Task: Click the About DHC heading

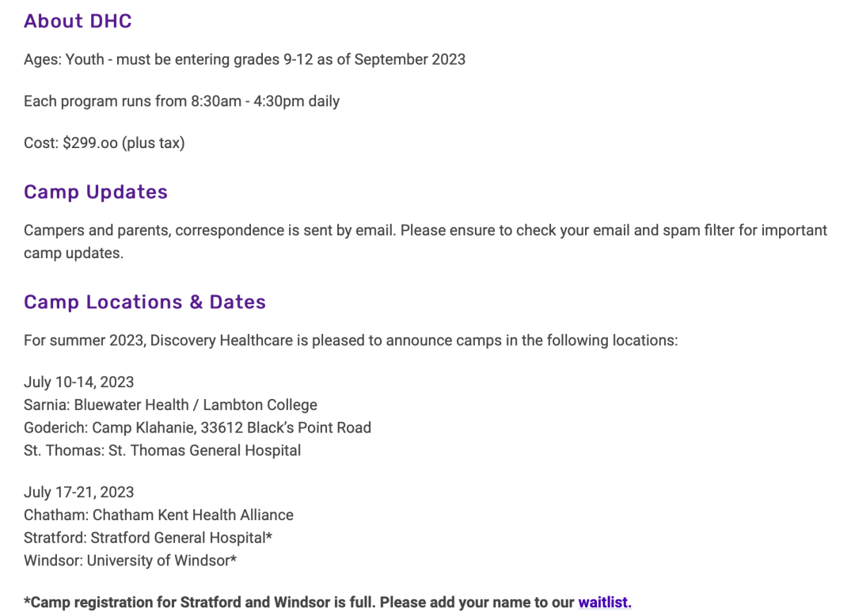Action: click(x=78, y=21)
